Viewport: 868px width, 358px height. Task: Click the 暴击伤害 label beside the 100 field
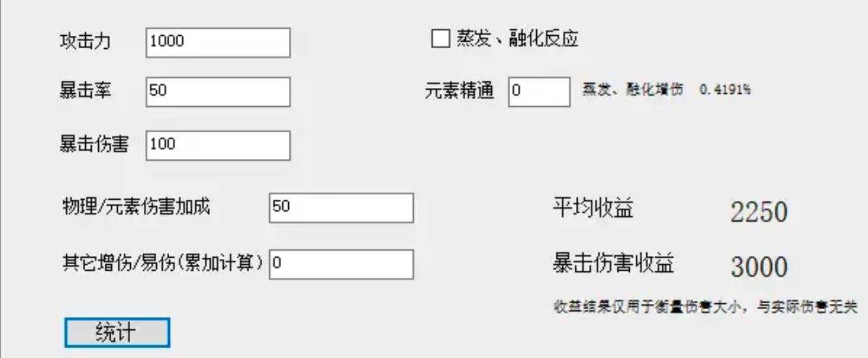[x=94, y=144]
